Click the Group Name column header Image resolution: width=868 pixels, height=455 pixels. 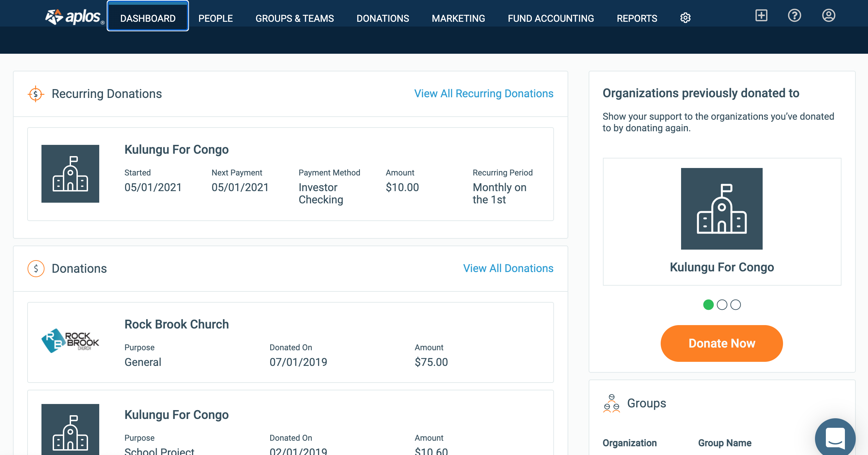(x=725, y=443)
